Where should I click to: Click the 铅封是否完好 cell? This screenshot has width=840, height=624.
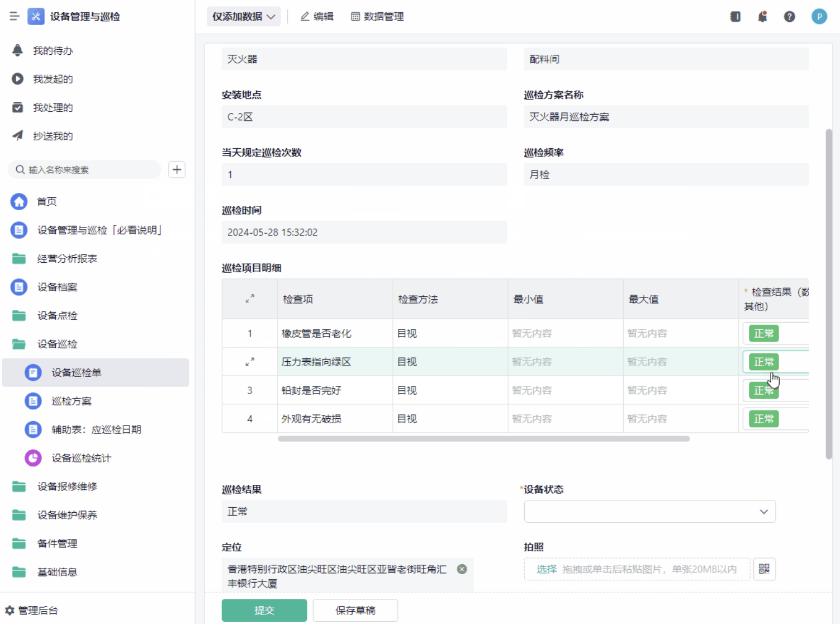[x=335, y=390]
